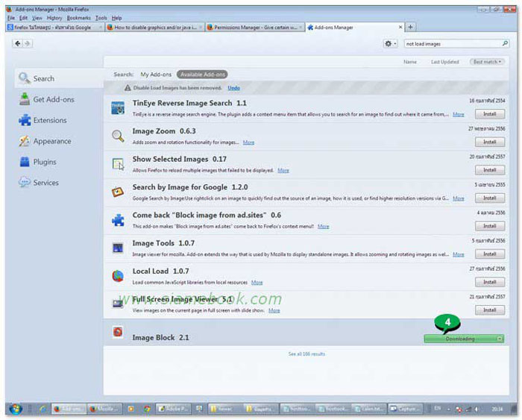The height and width of the screenshot is (420, 522).
Task: Click the Get Add-ons download icon
Action: (25, 99)
